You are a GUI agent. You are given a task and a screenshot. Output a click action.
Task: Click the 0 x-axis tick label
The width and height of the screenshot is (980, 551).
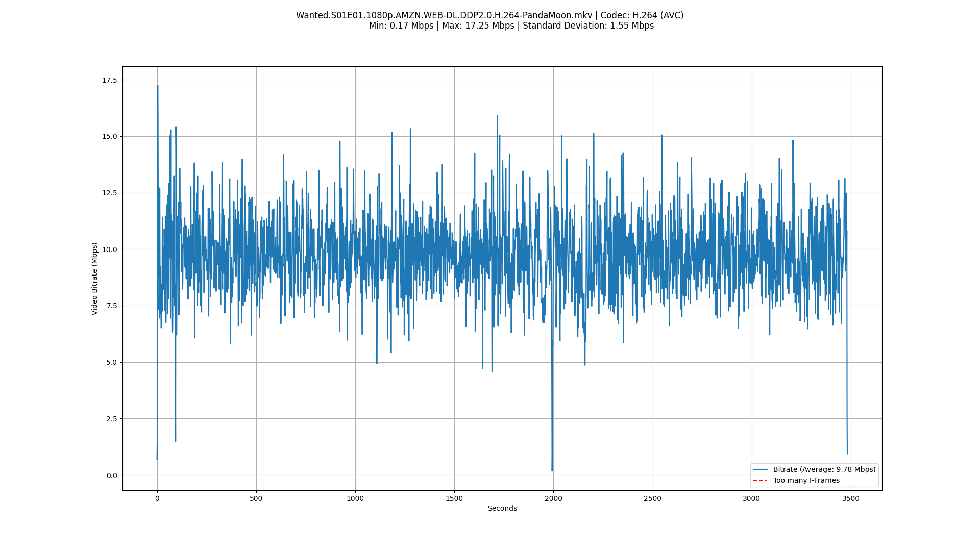point(157,498)
